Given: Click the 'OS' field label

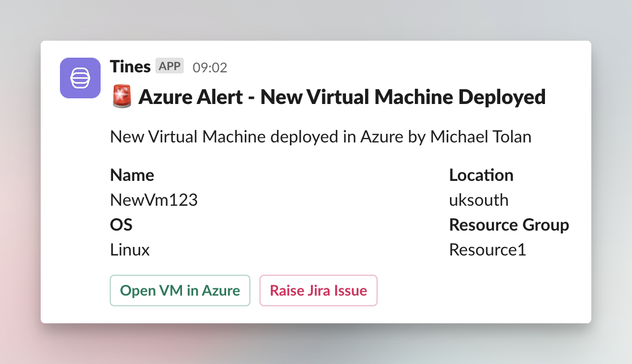Looking at the screenshot, I should 121,224.
